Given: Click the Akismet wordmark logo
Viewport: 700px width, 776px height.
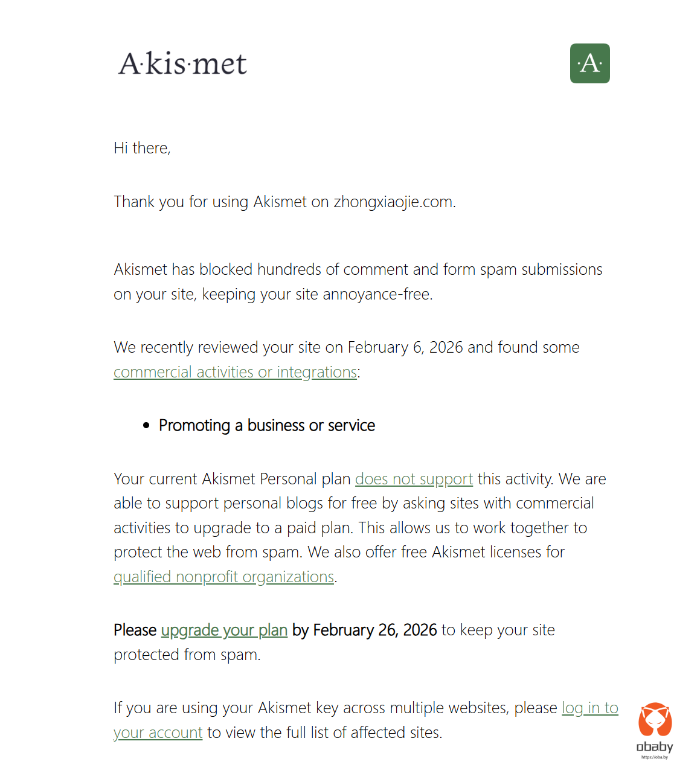Looking at the screenshot, I should click(182, 64).
